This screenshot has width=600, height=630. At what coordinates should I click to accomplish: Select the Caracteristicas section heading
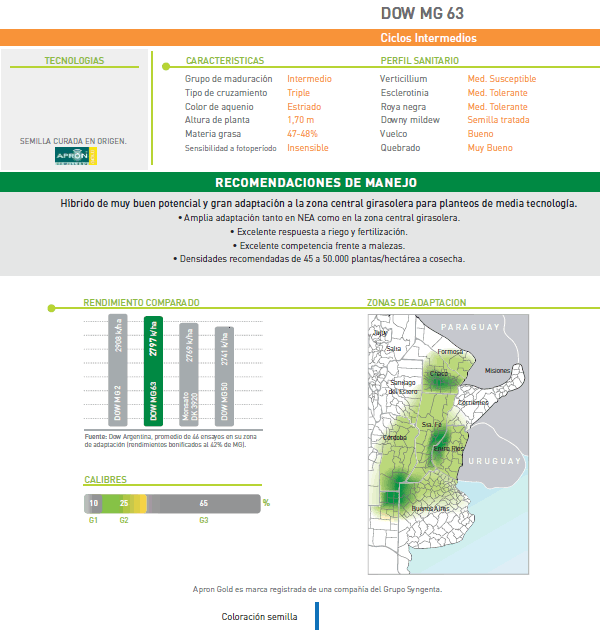225,61
